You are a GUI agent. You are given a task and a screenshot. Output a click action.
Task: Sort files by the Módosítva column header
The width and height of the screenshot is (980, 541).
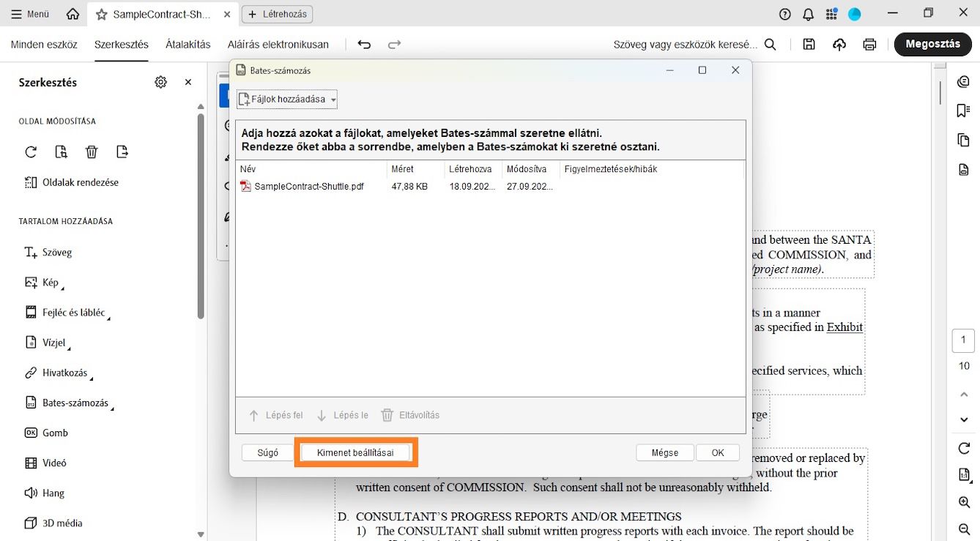point(531,169)
